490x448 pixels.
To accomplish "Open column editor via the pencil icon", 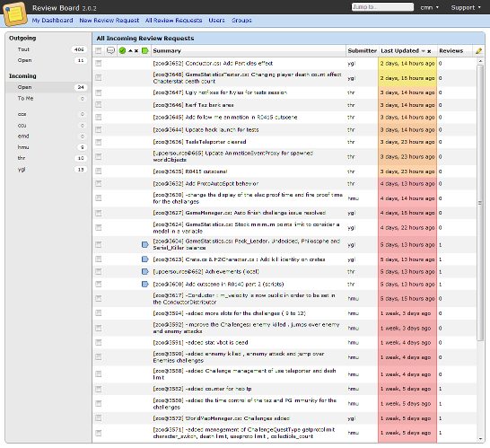I will (478, 50).
